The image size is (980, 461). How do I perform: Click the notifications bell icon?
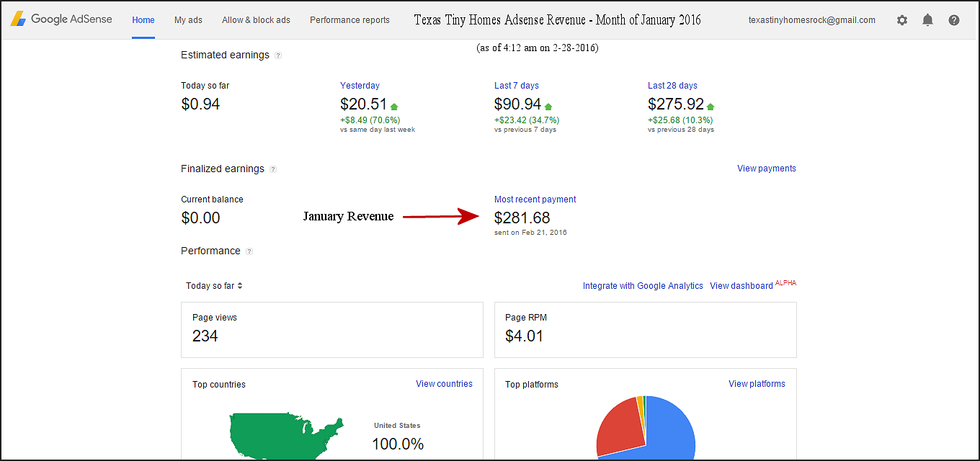click(927, 20)
